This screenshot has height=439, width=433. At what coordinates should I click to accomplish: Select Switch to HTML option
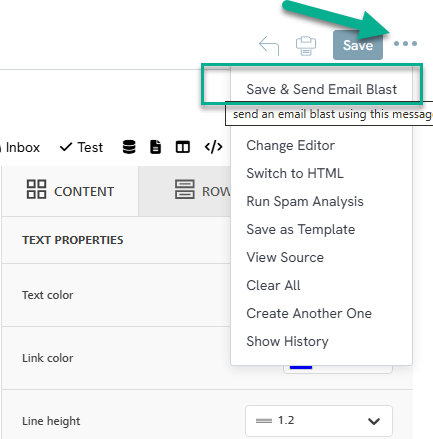295,173
